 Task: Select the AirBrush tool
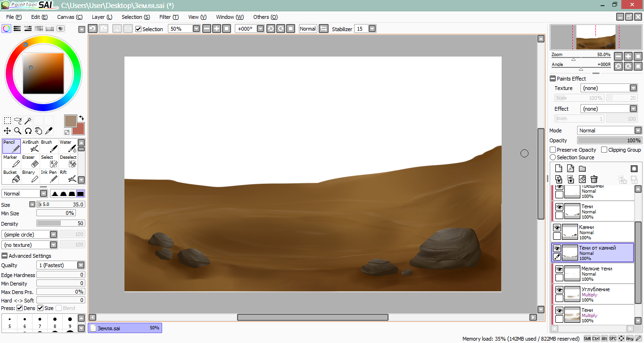(x=30, y=146)
